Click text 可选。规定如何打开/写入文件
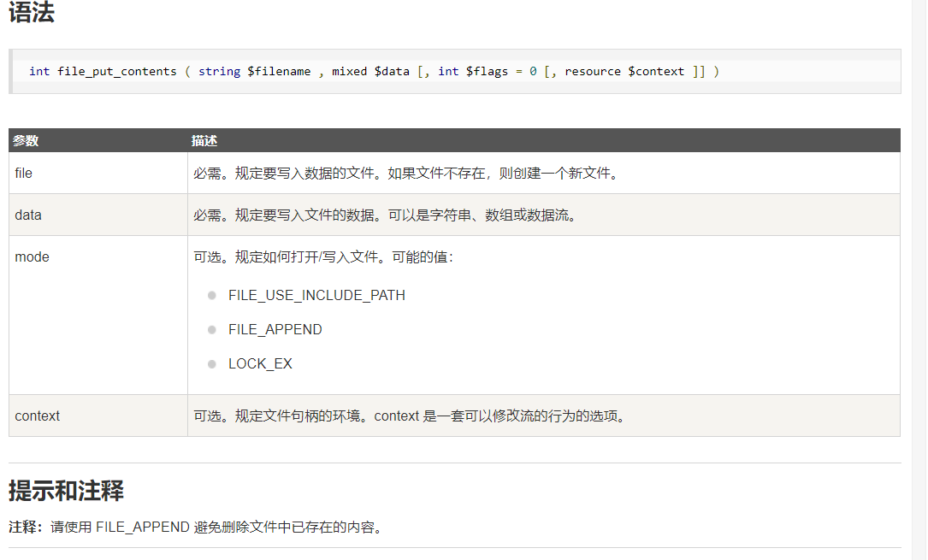928x560 pixels. tap(324, 257)
